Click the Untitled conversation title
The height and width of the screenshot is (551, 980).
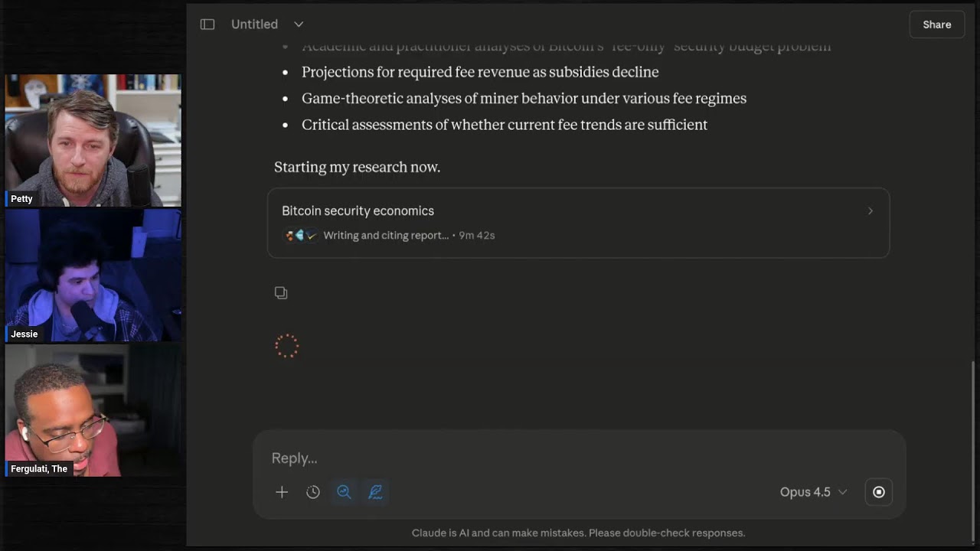point(254,24)
